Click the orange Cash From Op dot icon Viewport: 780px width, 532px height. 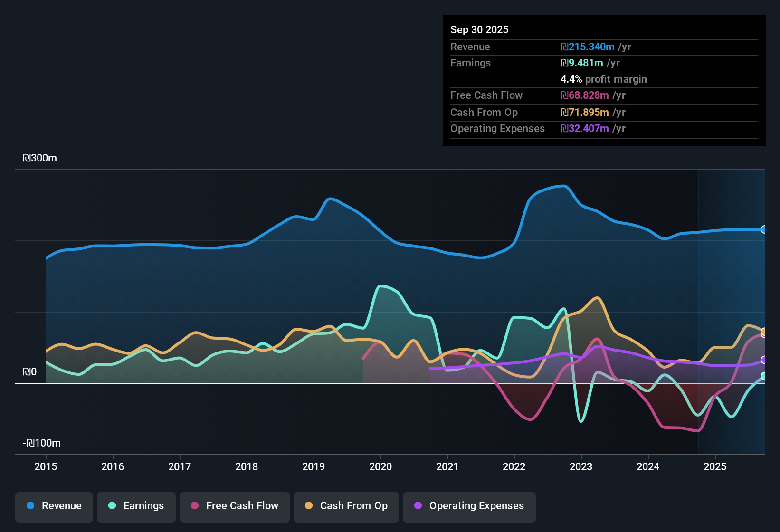[309, 506]
